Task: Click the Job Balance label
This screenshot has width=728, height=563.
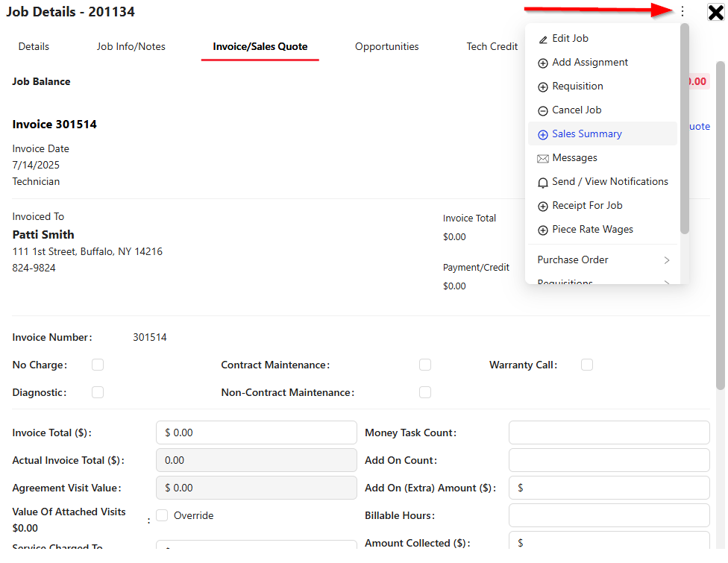Action: point(41,82)
